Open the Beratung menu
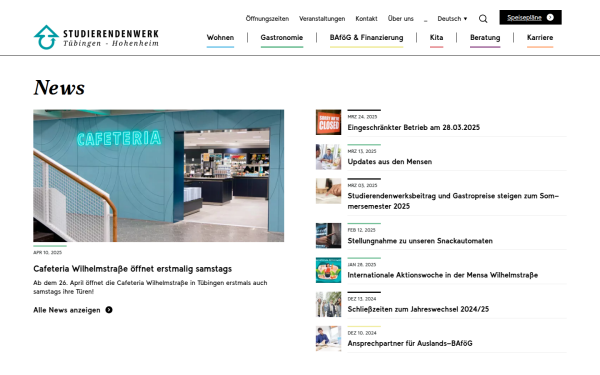Viewport: 600px width, 375px height. [485, 38]
